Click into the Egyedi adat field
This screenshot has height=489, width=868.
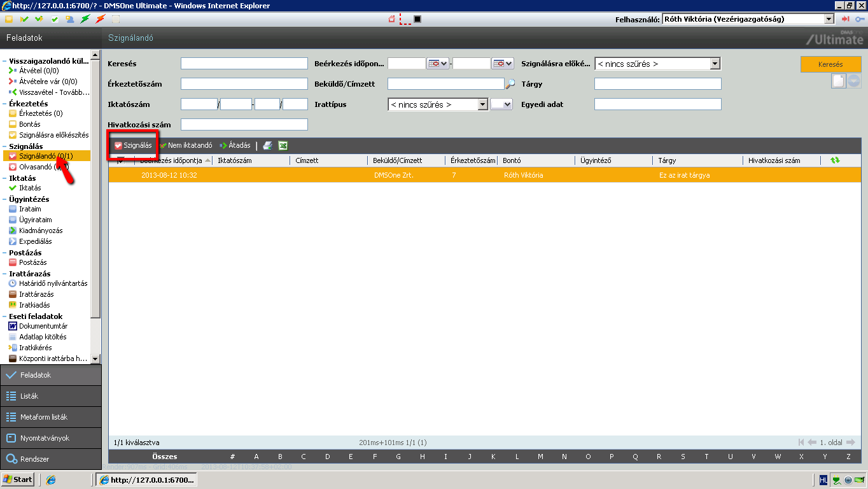658,104
